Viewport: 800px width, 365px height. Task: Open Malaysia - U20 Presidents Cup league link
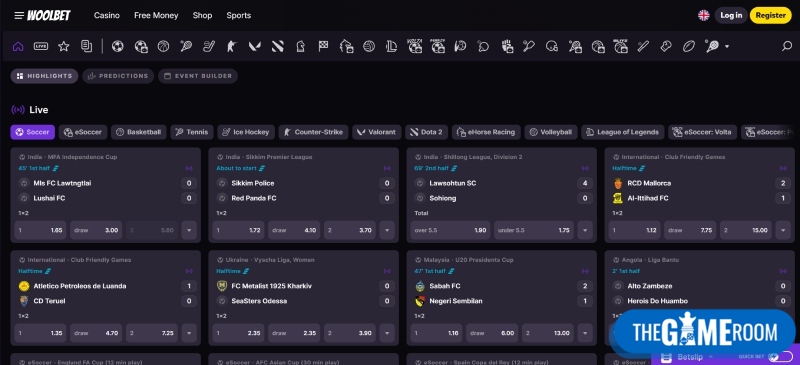pos(468,260)
